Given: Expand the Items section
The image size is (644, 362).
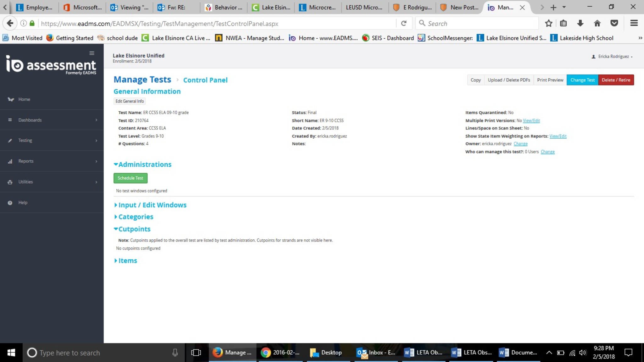Looking at the screenshot, I should coord(125,261).
